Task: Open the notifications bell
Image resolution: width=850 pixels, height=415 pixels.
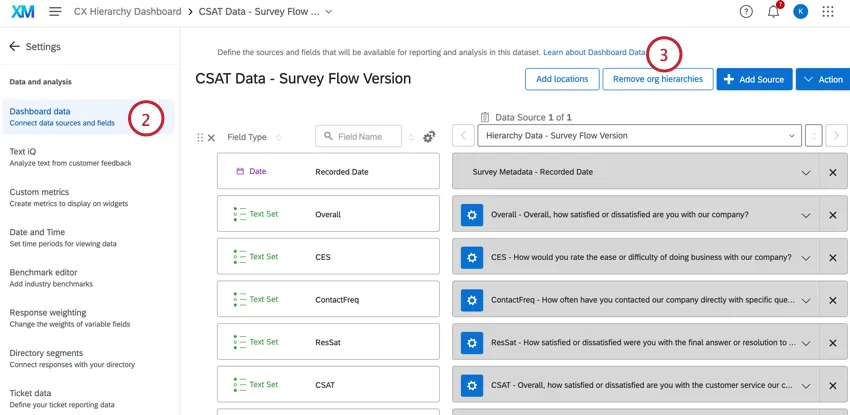Action: 773,12
